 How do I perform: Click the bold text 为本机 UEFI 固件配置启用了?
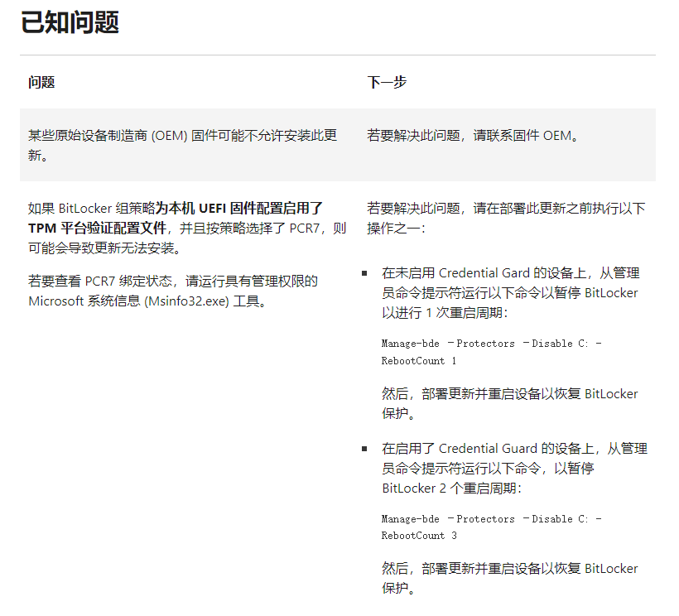point(239,208)
